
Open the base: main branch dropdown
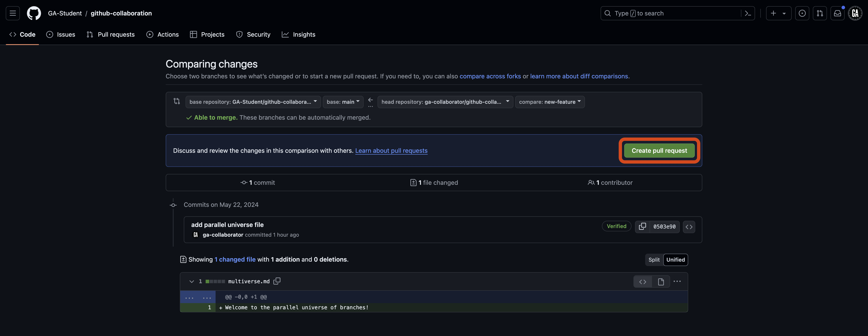pyautogui.click(x=343, y=102)
